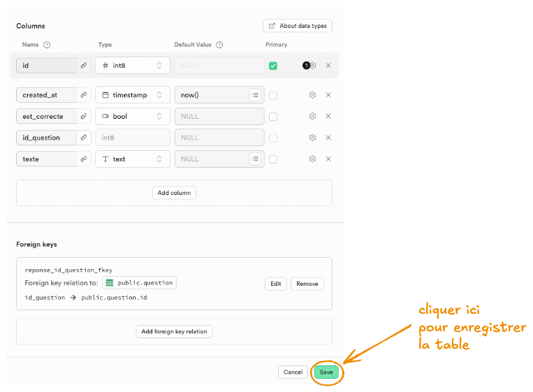
Task: Click Save to save the table
Action: click(x=326, y=372)
